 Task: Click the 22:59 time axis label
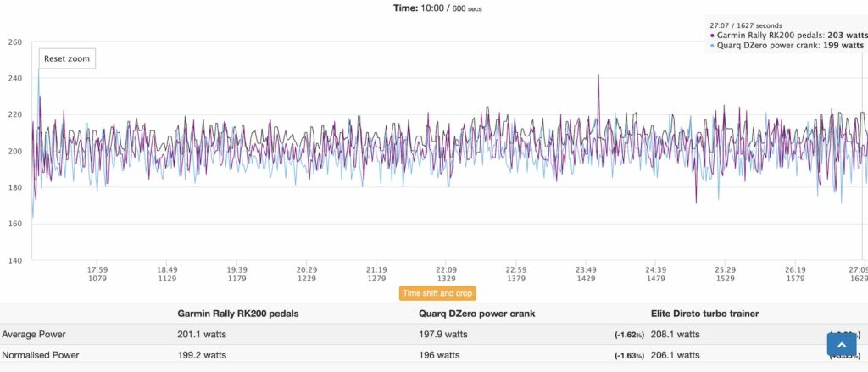516,270
